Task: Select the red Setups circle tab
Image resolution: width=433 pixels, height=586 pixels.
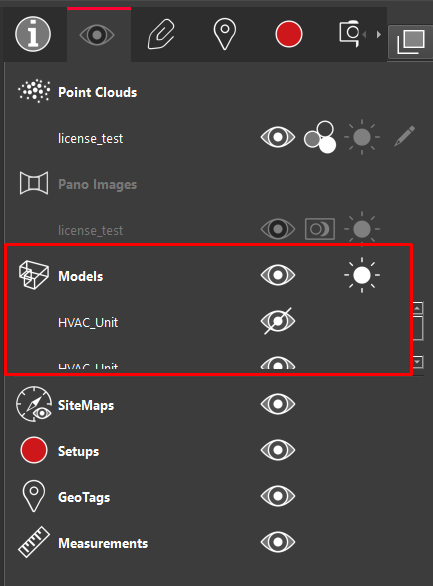Action: click(288, 34)
